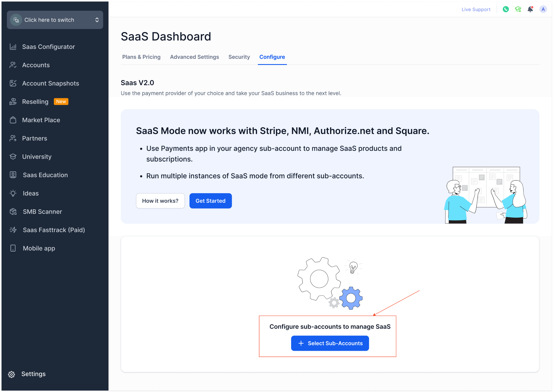Open the Live Support link
The height and width of the screenshot is (392, 553).
pyautogui.click(x=476, y=9)
